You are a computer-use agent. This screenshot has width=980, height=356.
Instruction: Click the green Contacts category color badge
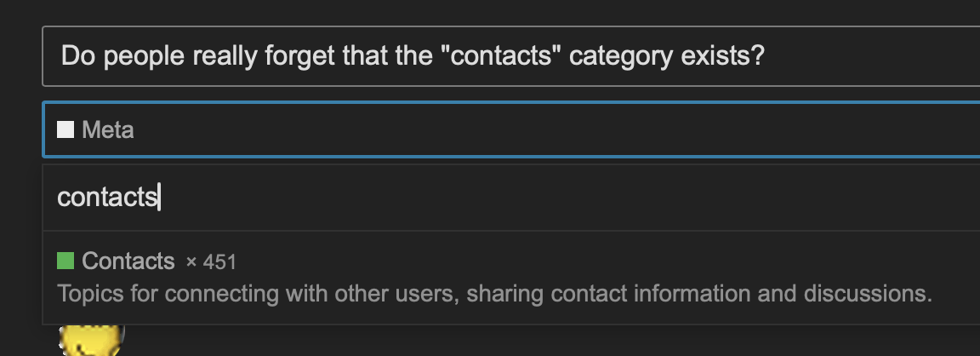[66, 261]
